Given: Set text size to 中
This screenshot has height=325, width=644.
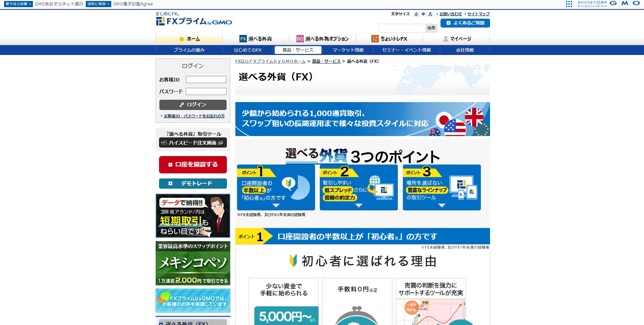Looking at the screenshot, I should tap(423, 14).
